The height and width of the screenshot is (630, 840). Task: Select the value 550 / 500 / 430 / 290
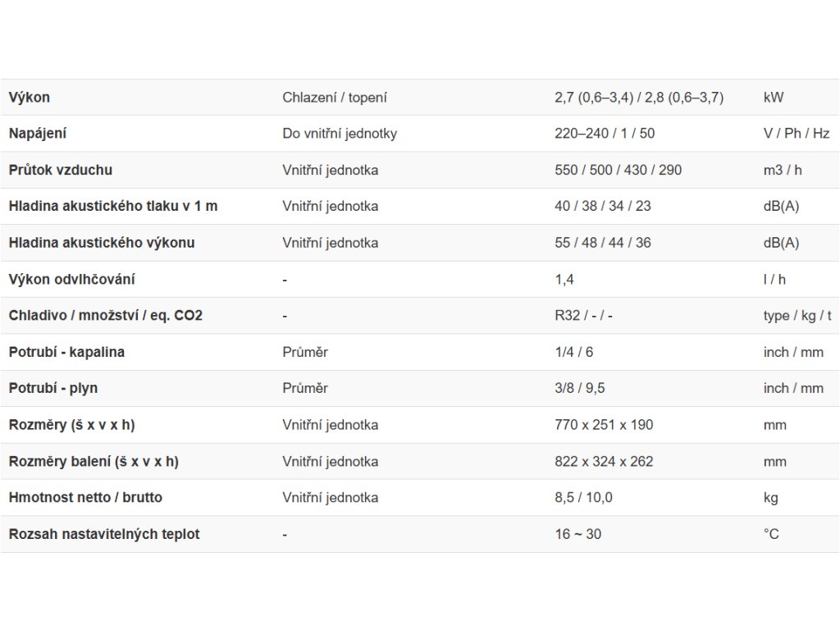pyautogui.click(x=619, y=170)
